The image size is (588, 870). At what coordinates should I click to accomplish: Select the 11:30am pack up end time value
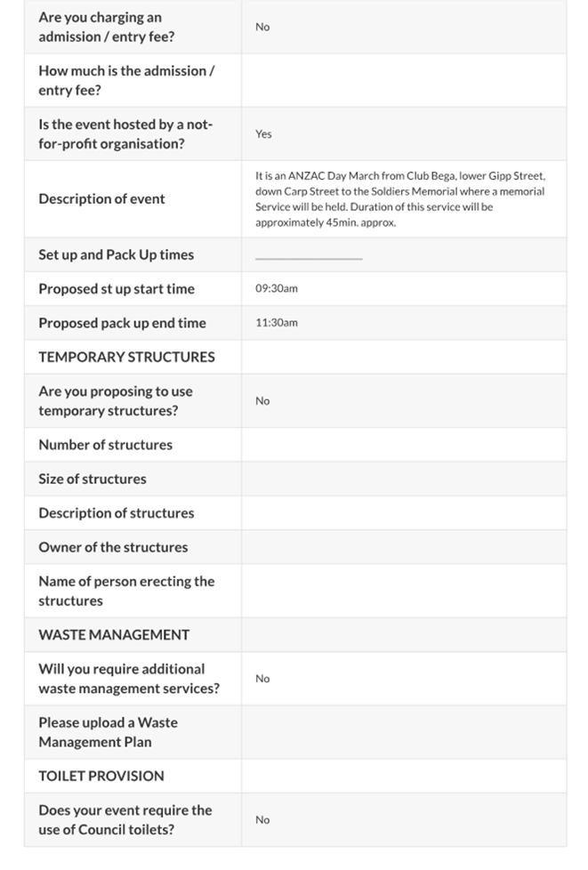click(x=276, y=323)
